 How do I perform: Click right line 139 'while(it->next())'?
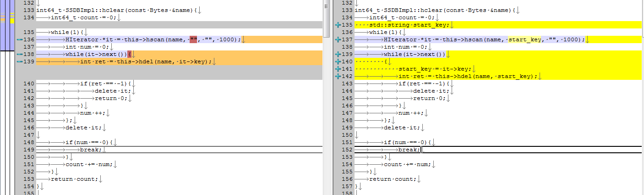[415, 54]
